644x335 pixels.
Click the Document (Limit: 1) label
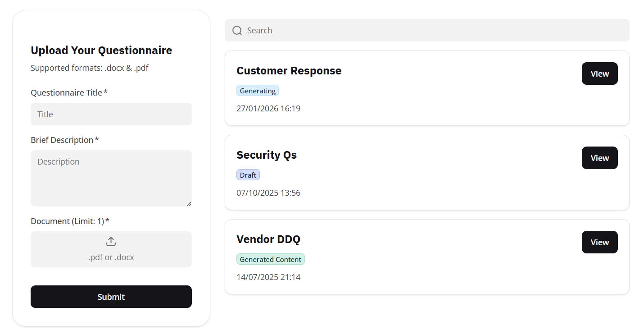click(x=68, y=221)
